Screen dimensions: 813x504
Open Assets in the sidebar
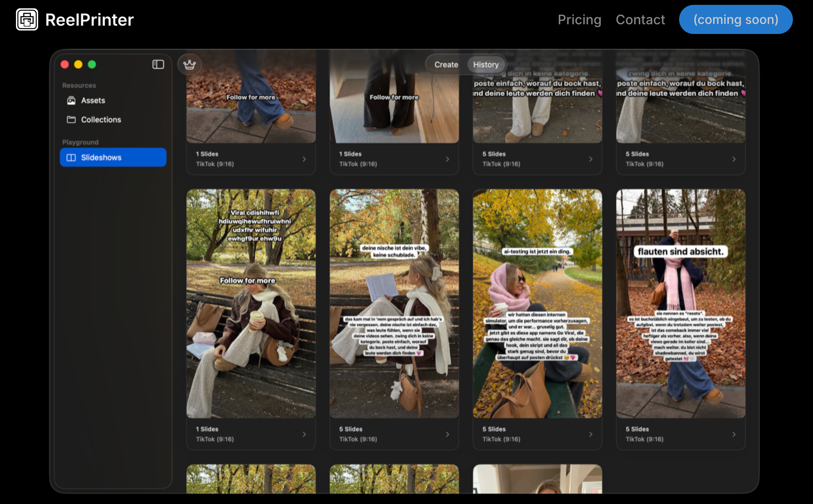click(93, 101)
